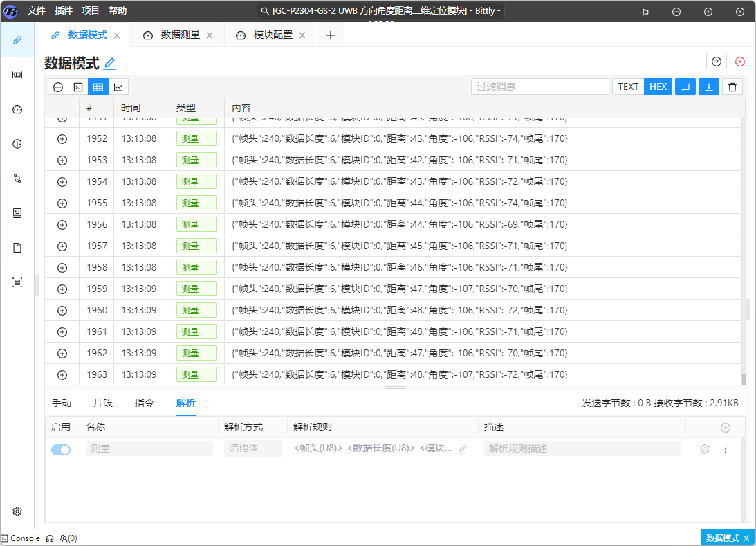Image resolution: width=756 pixels, height=546 pixels.
Task: Click the trash icon to clear messages
Action: (x=732, y=87)
